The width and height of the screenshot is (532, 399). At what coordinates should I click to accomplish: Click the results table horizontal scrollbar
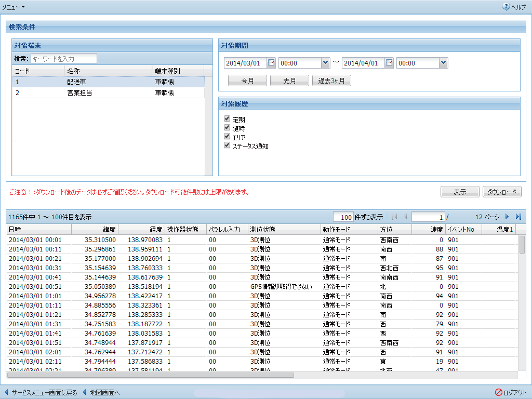(151, 375)
